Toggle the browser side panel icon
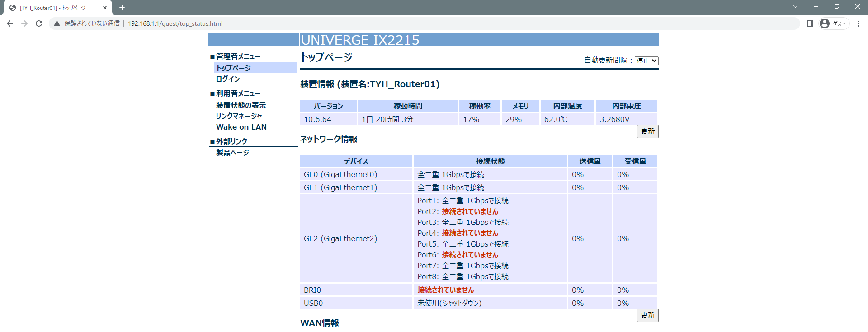 coord(810,23)
